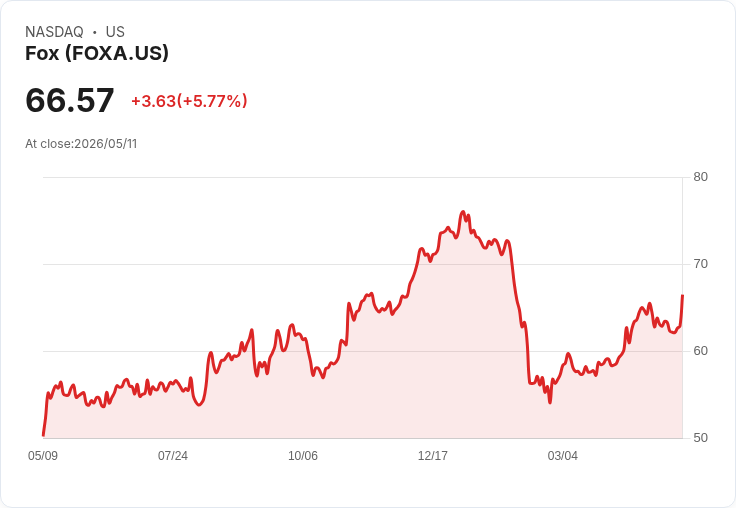Click the 10/06 date axis label
736x508 pixels.
point(303,455)
